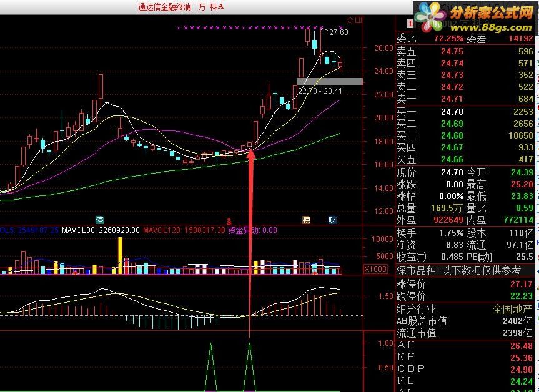Select the 流通 97.1亿 value
This screenshot has width=539, height=392.
[x=519, y=245]
